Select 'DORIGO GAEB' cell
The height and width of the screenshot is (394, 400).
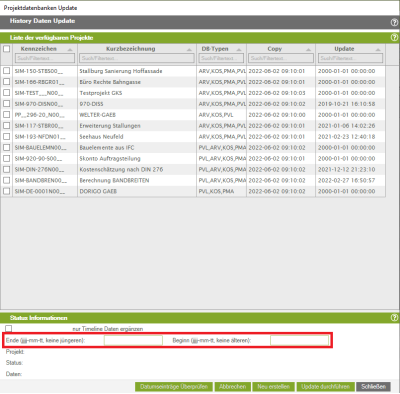(98, 192)
